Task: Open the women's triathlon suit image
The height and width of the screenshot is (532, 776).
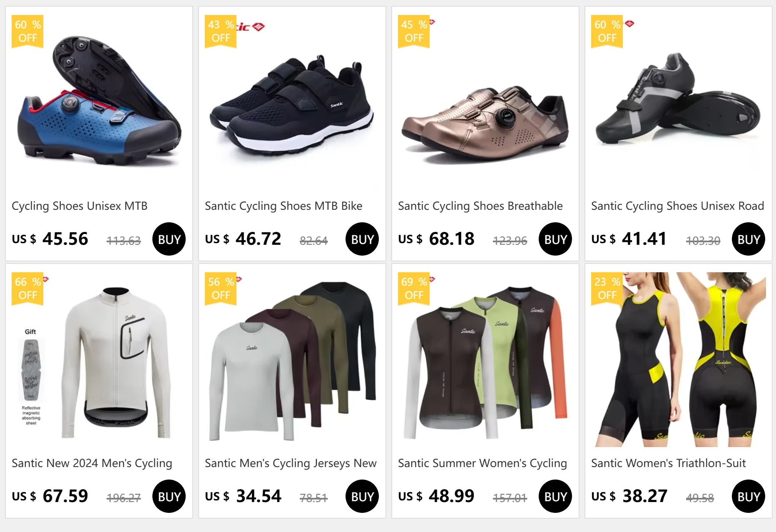Action: 679,360
